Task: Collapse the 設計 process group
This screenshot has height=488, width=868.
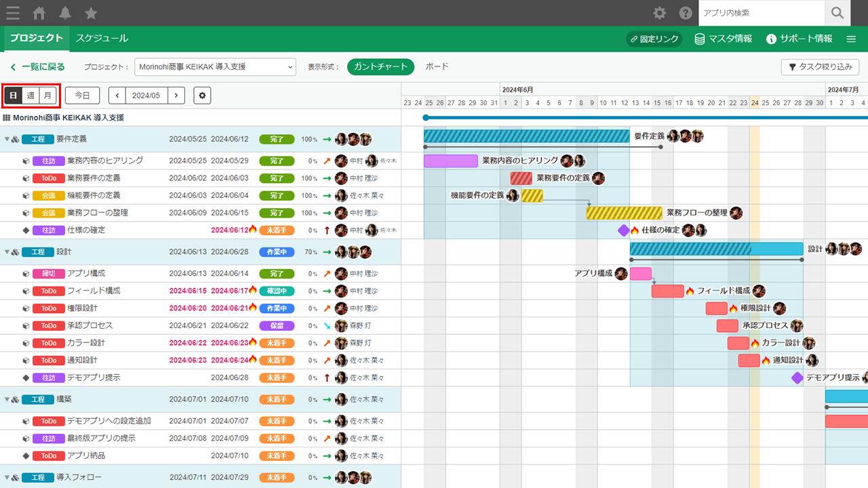Action: [x=7, y=252]
